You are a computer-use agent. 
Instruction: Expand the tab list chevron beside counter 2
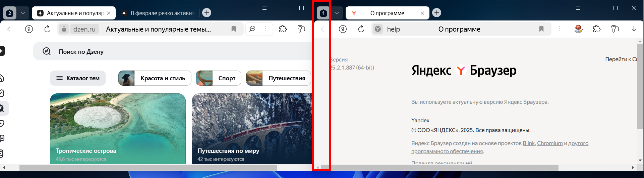coord(23,13)
